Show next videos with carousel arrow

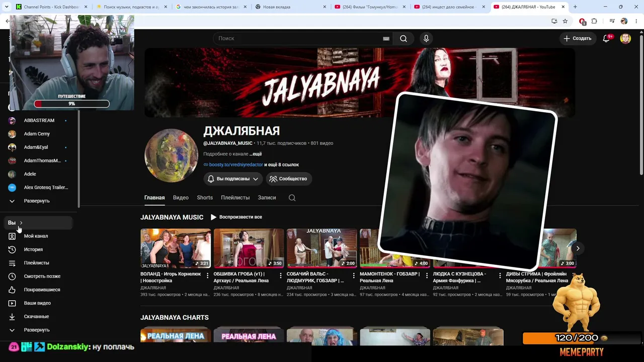click(x=578, y=248)
